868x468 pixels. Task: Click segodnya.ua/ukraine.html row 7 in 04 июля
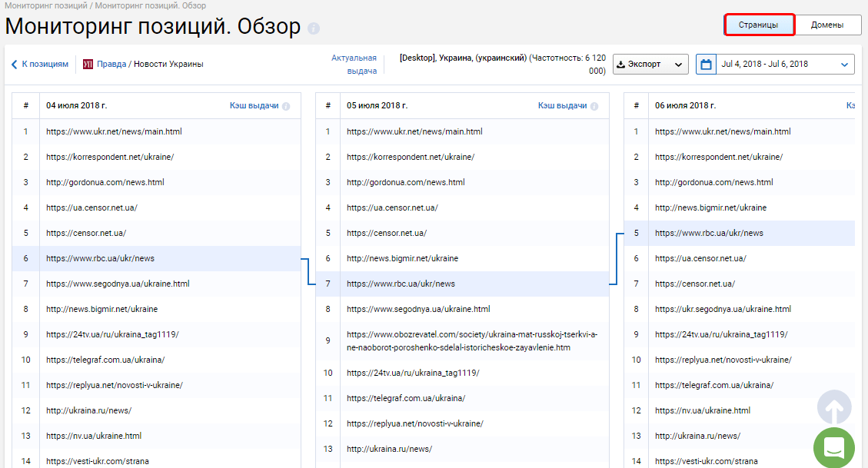[x=118, y=284]
